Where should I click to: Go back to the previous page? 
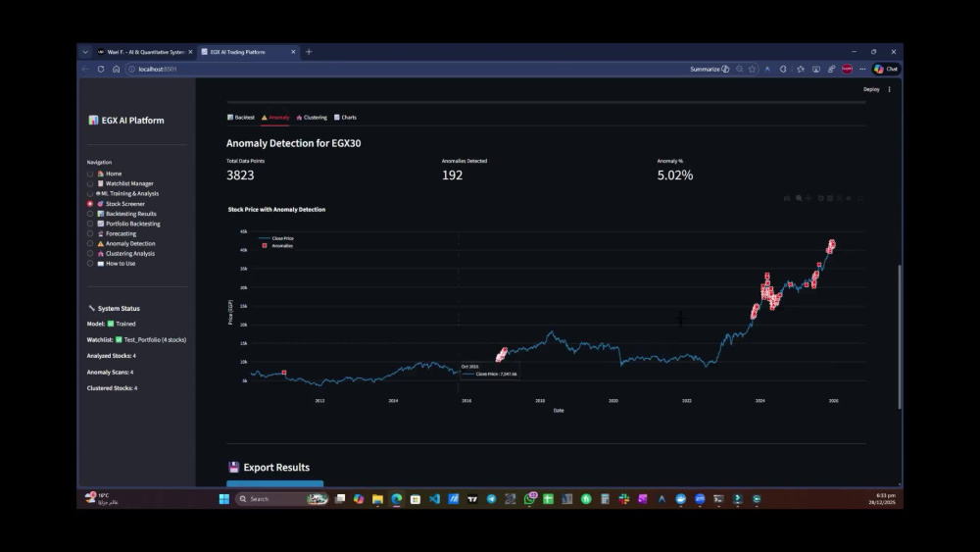[85, 70]
